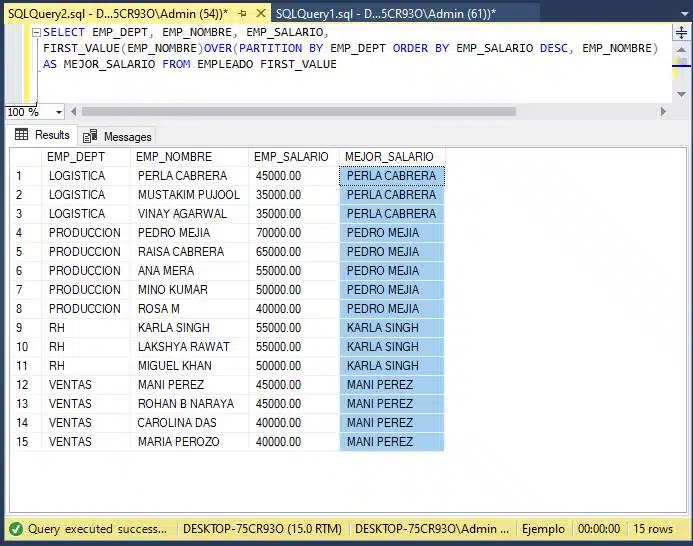Click the 15 rows status entry
The image size is (693, 546).
[x=653, y=529]
